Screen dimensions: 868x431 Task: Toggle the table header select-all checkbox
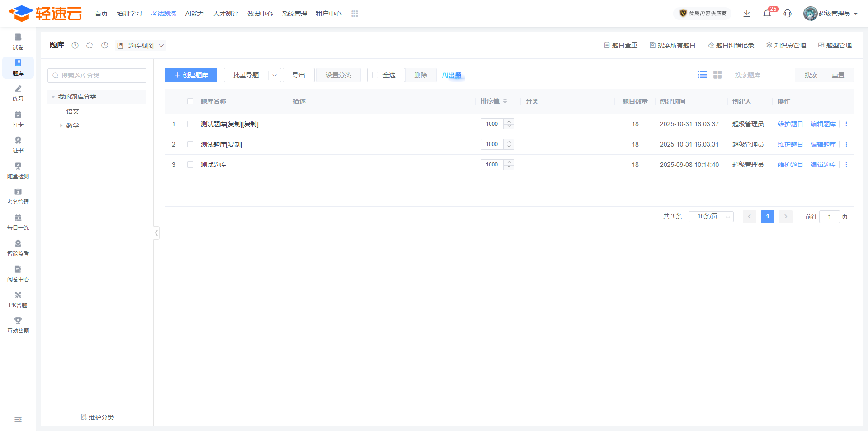click(x=190, y=101)
